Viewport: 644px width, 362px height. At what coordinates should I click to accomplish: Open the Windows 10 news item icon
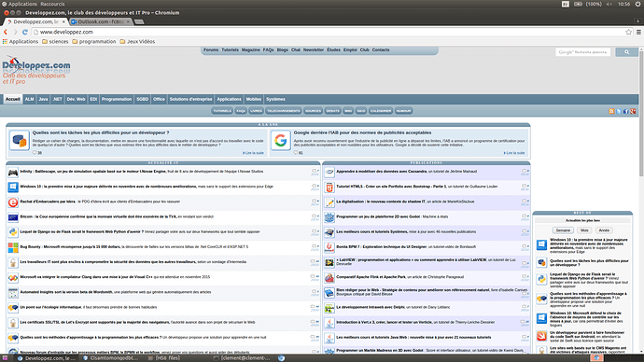(x=13, y=188)
